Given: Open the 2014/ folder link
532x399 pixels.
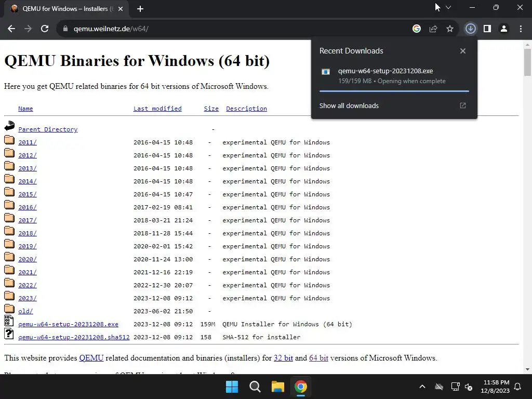Looking at the screenshot, I should pos(28,181).
